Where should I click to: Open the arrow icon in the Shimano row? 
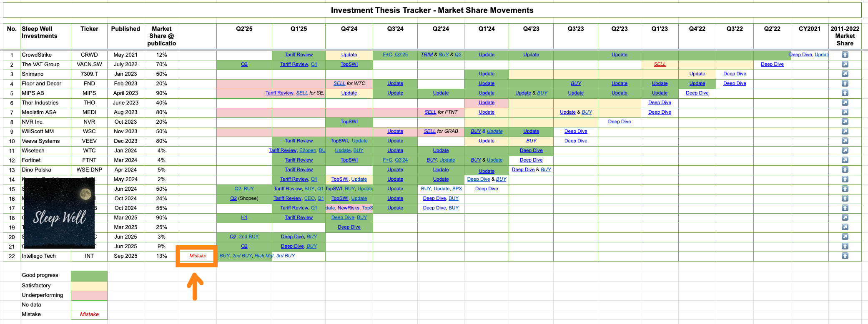point(845,74)
